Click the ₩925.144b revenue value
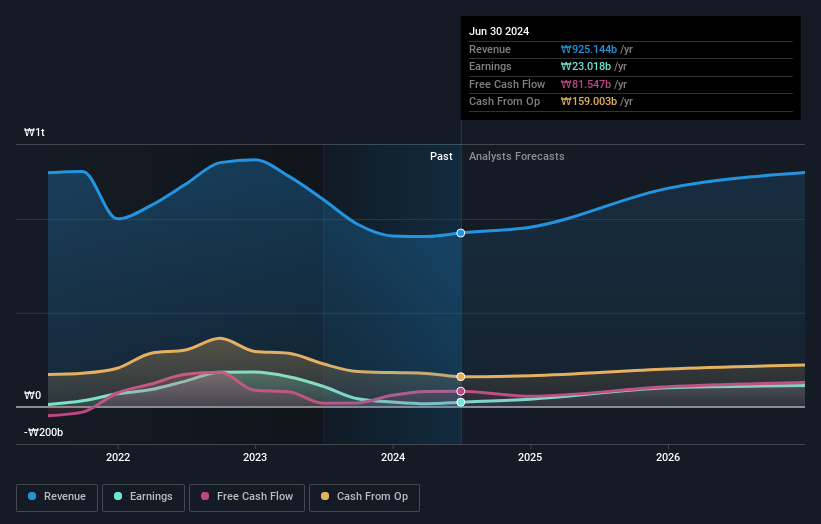 click(589, 49)
